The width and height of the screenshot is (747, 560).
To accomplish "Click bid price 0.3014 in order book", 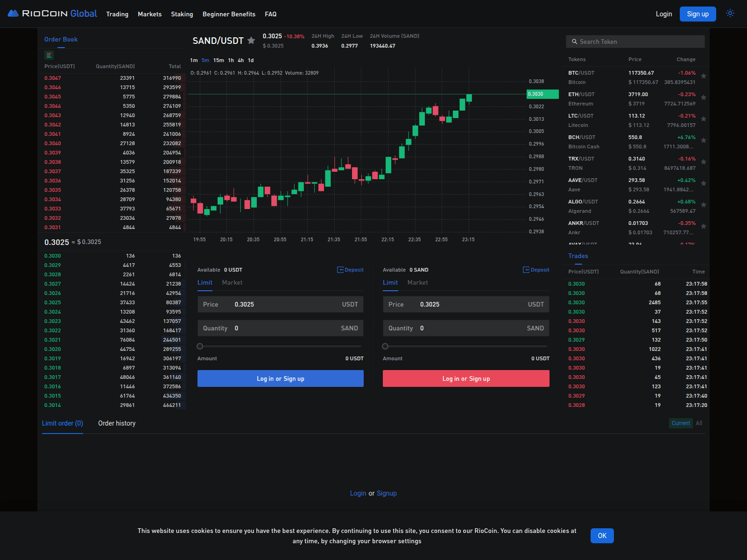I will pyautogui.click(x=53, y=405).
